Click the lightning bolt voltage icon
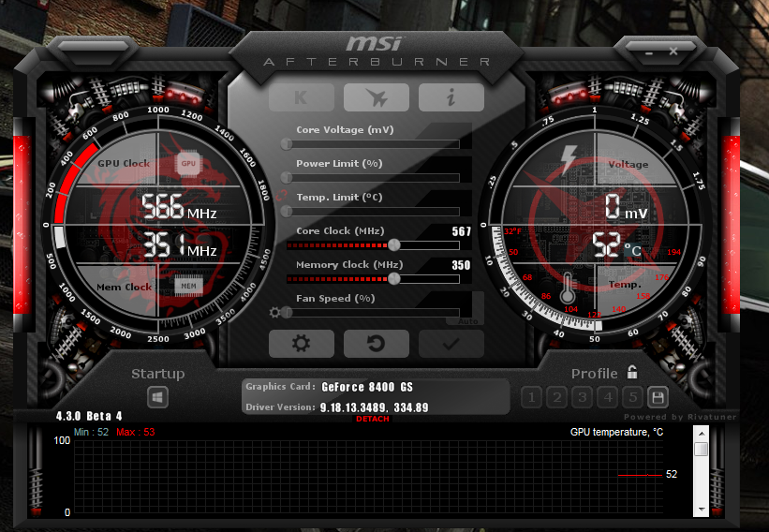 (x=569, y=160)
